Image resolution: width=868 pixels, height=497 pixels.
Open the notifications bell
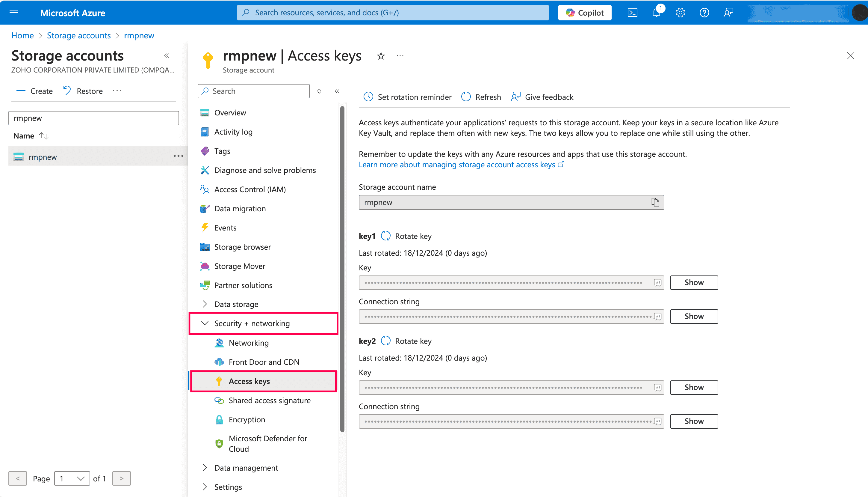click(656, 13)
